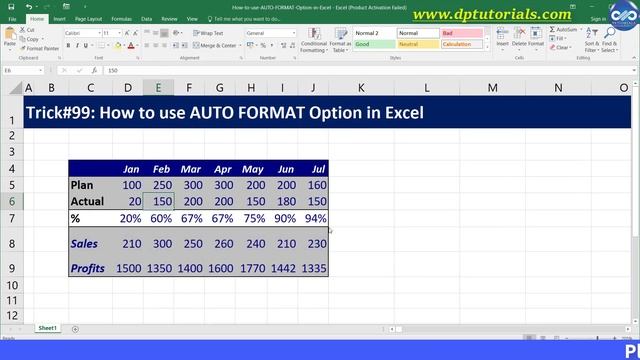
Task: Open the font name dropdown
Action: [99, 33]
